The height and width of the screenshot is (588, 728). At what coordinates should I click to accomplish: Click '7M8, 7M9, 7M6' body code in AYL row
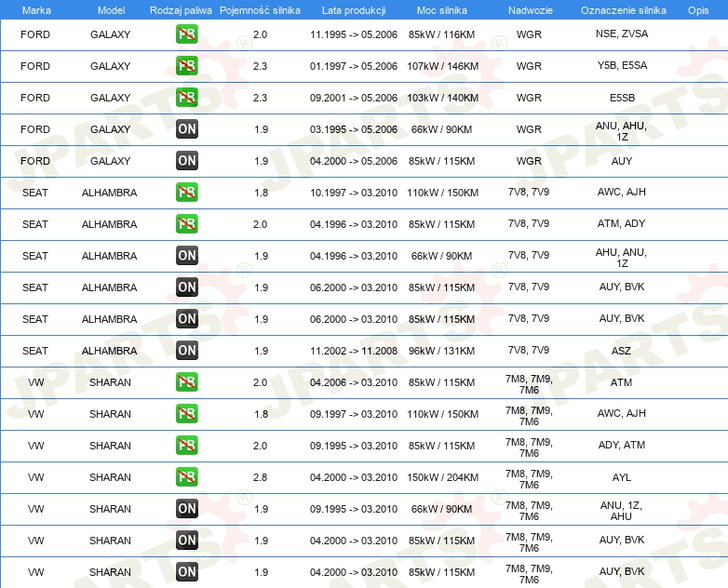point(529,479)
